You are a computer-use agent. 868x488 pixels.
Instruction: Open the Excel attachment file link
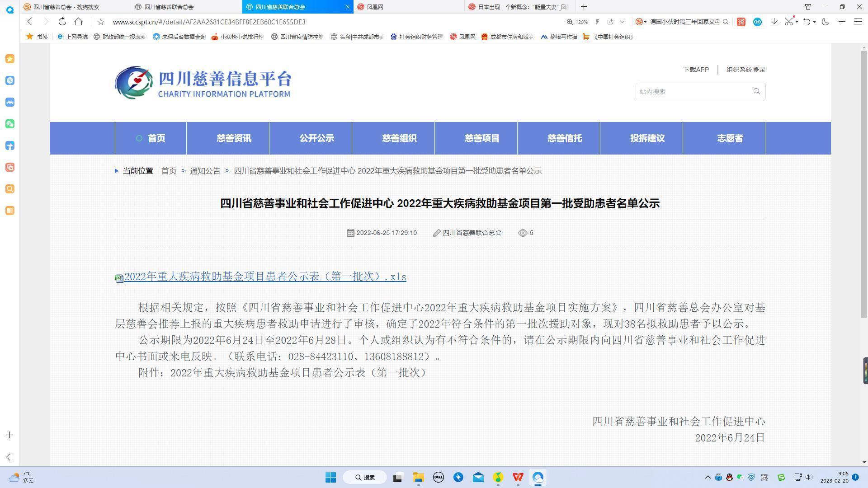[265, 277]
